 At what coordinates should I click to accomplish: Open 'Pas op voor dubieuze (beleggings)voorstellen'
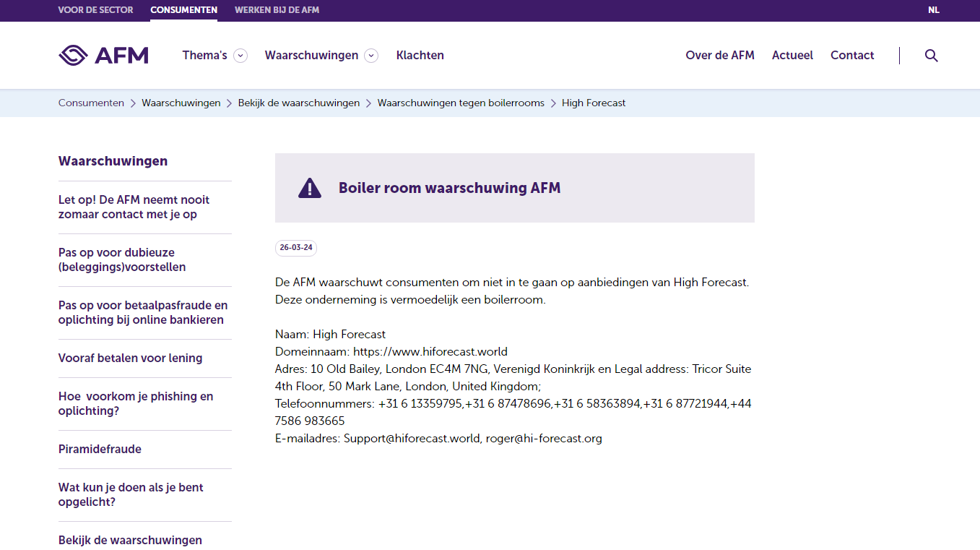coord(122,260)
